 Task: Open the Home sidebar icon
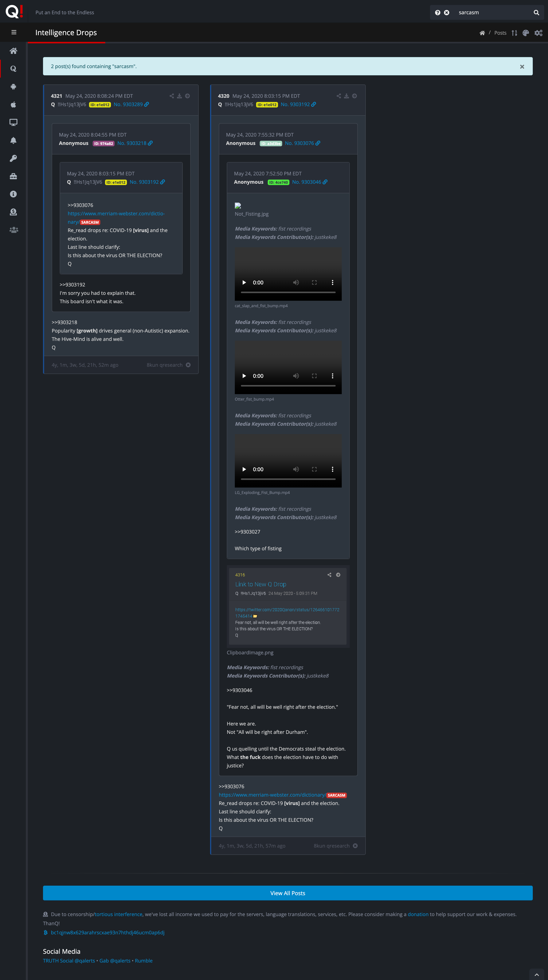[13, 51]
